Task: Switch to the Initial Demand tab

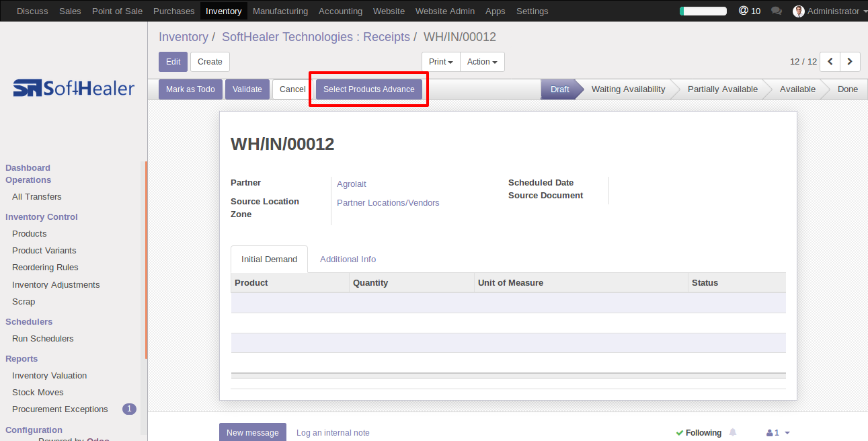Action: coord(269,259)
